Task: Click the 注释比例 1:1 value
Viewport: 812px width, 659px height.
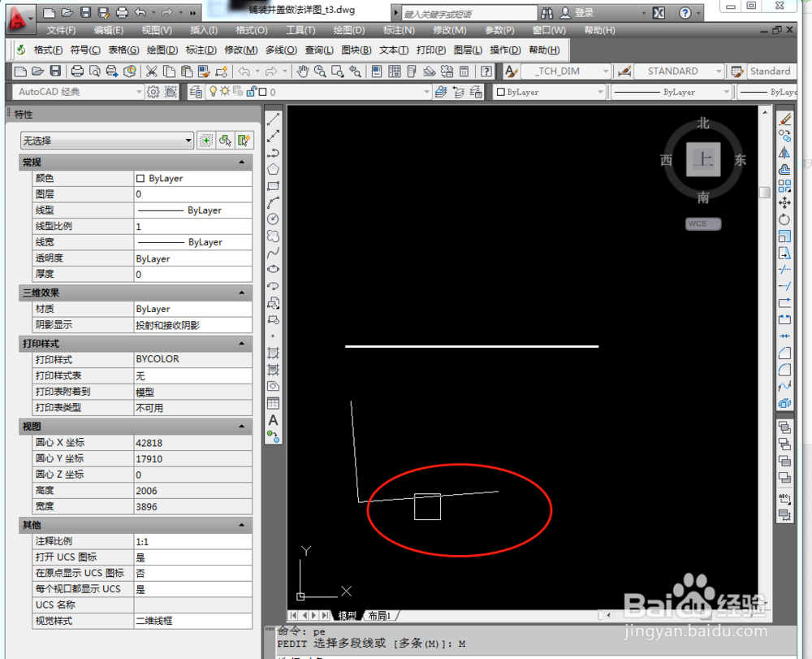Action: [x=192, y=541]
